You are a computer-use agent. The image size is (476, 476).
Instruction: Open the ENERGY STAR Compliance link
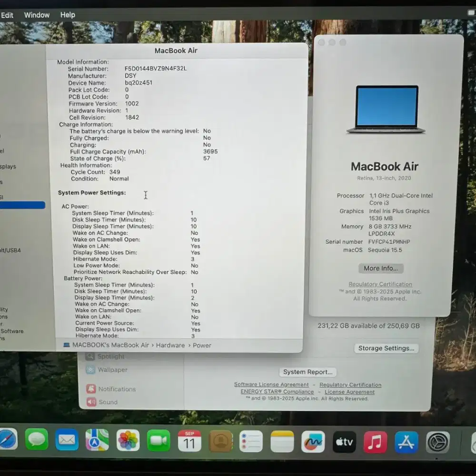coord(277,392)
